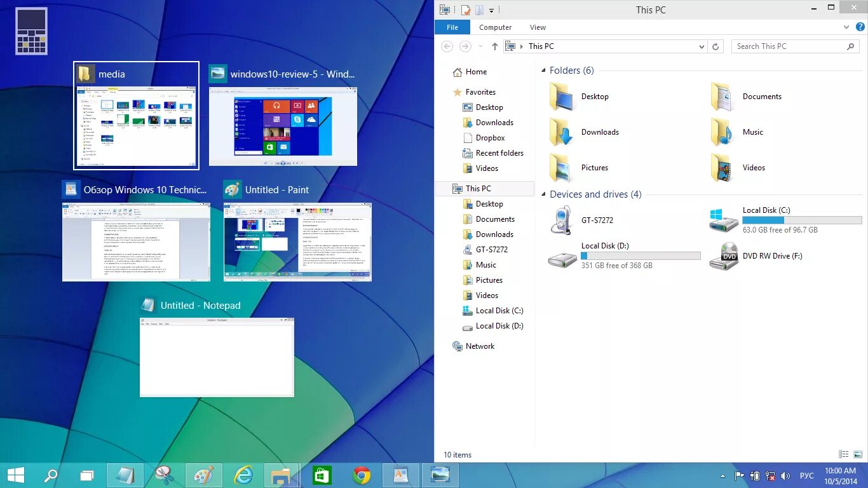Click the network tray icon
The height and width of the screenshot is (488, 868).
point(770,476)
